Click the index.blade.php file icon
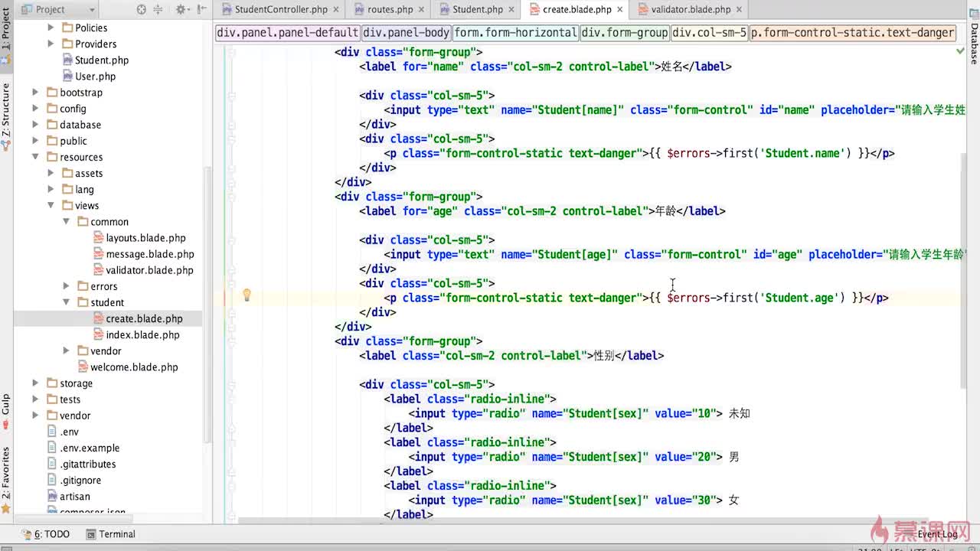 pos(98,334)
